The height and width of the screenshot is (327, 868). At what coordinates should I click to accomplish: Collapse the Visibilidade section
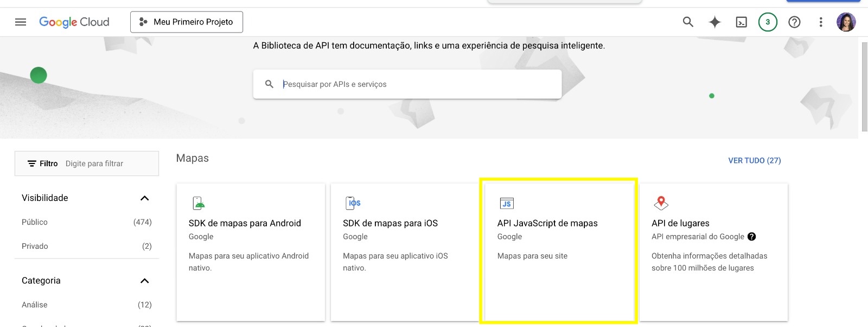(144, 198)
